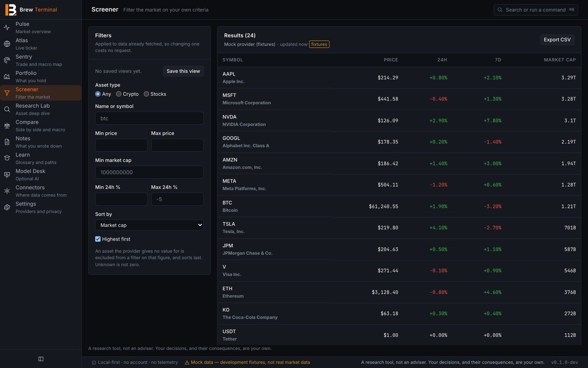Click the warning triangle beside Mock data
Viewport: 588px width, 368px height.
point(187,362)
